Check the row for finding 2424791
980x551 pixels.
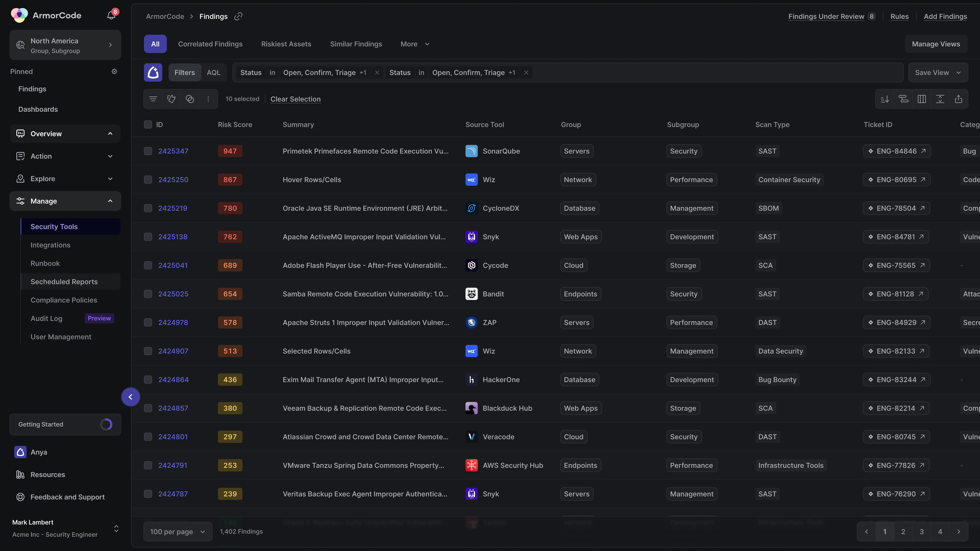tap(148, 465)
